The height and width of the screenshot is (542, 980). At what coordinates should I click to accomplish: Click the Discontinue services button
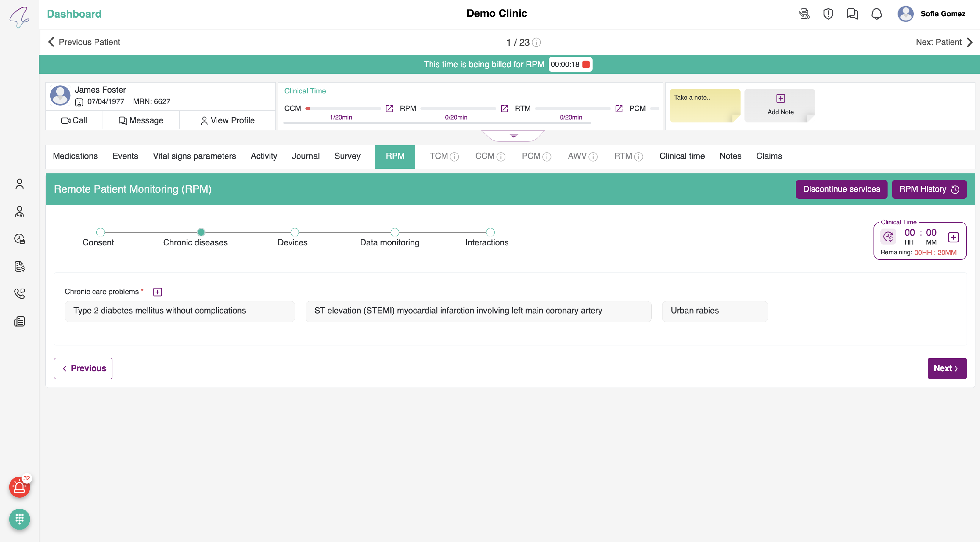point(841,189)
